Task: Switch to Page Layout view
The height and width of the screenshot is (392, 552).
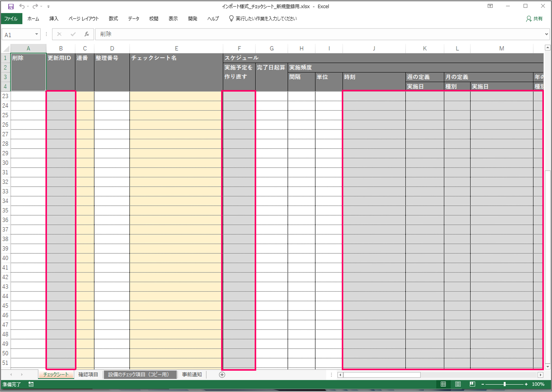Action: click(x=458, y=384)
